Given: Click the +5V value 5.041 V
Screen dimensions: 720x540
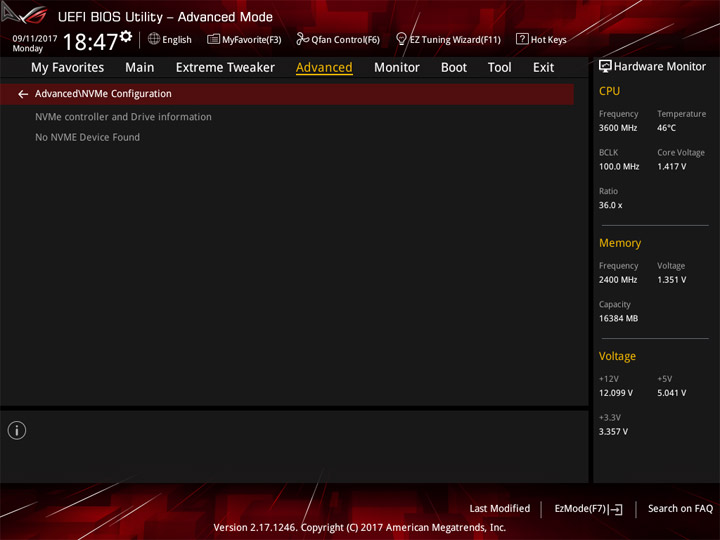Looking at the screenshot, I should [672, 393].
